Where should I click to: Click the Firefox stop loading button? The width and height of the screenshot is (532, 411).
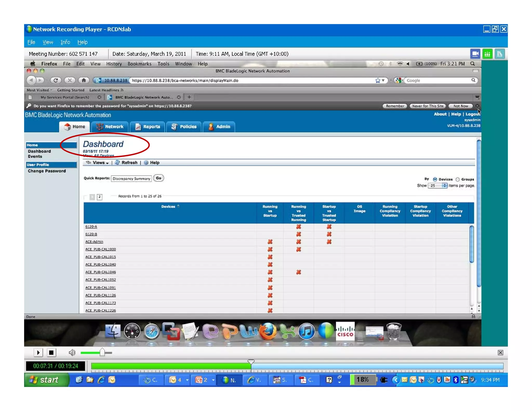pos(70,80)
